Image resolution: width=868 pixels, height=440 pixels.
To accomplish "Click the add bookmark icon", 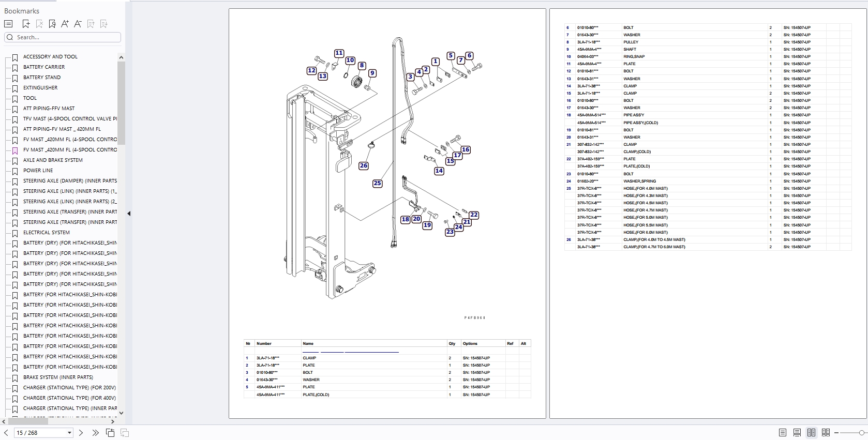I will pyautogui.click(x=26, y=24).
